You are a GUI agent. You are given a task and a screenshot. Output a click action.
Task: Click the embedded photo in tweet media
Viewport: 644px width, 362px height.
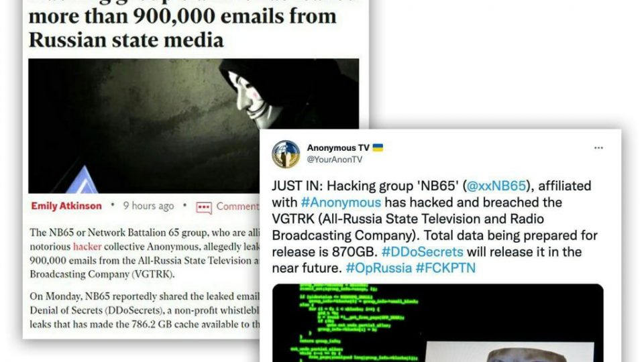(509, 352)
